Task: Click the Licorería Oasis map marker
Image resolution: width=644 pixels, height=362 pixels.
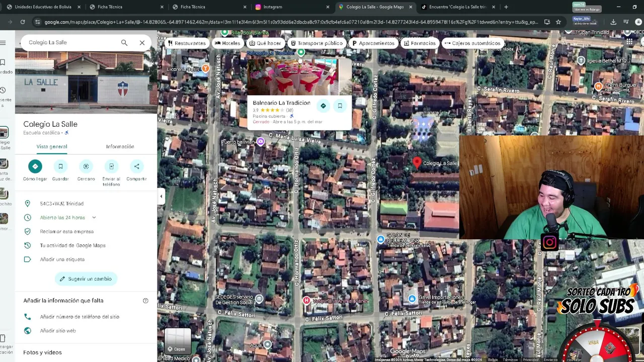Action: click(x=205, y=69)
